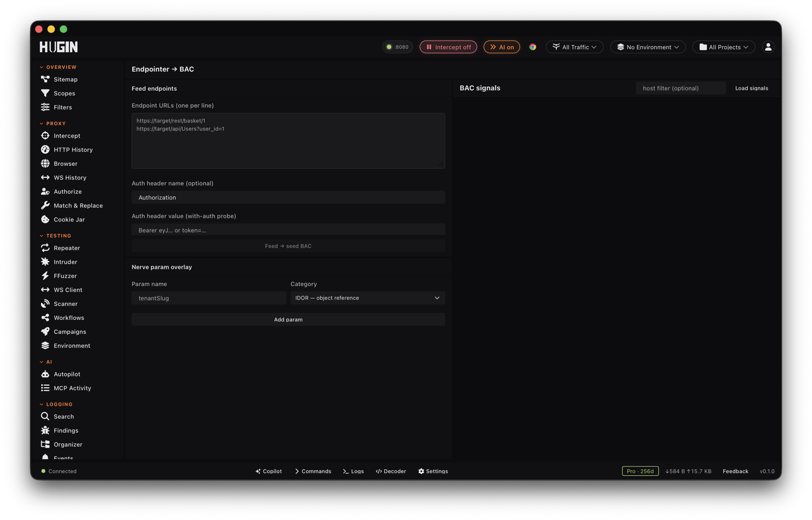Open the Organizer menu item

[68, 444]
